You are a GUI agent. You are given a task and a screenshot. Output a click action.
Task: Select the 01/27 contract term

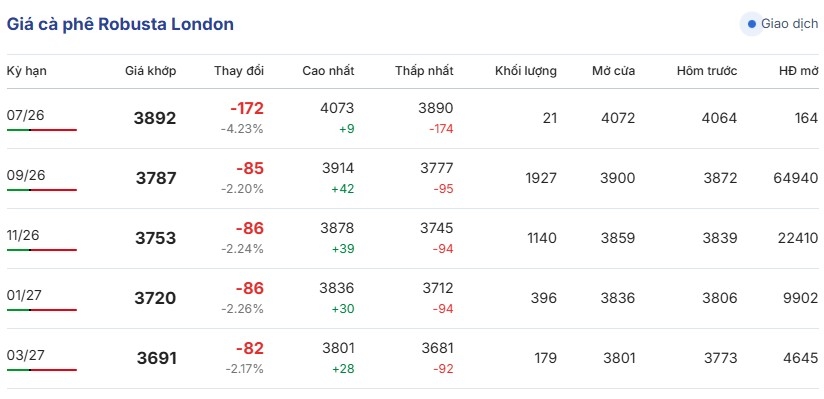coord(25,295)
